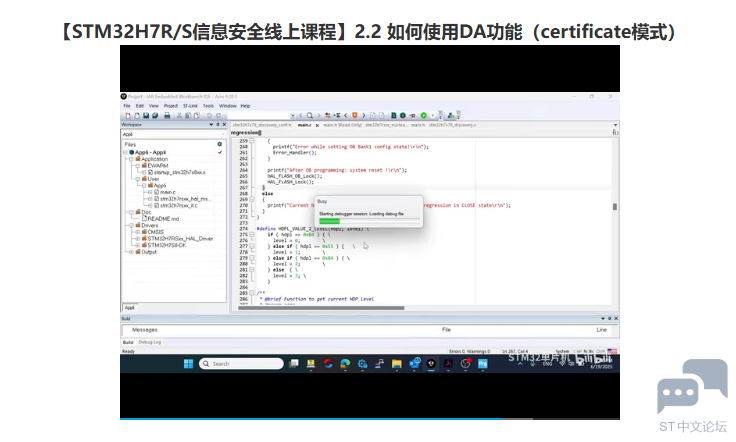Click the Navigate Forward arrow icon

[x=364, y=115]
